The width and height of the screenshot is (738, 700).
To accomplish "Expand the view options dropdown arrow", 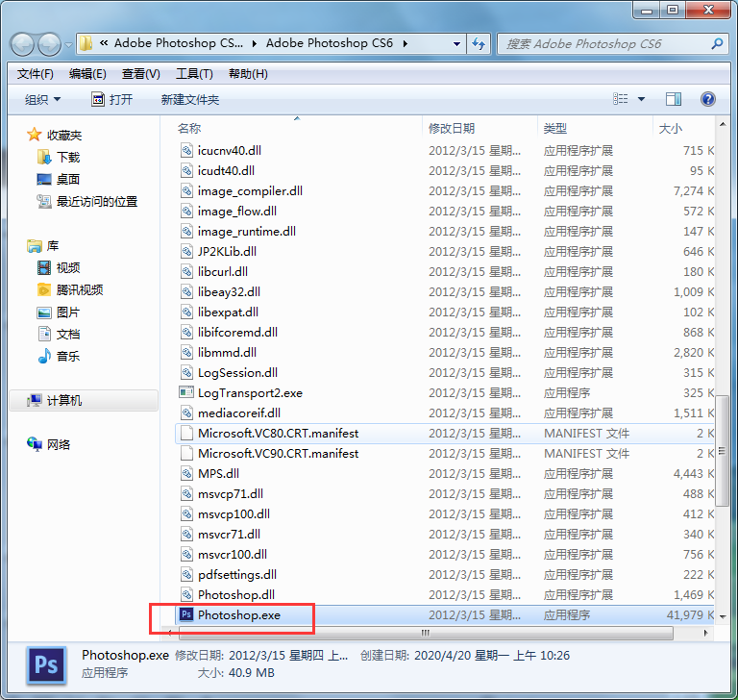I will tap(641, 99).
